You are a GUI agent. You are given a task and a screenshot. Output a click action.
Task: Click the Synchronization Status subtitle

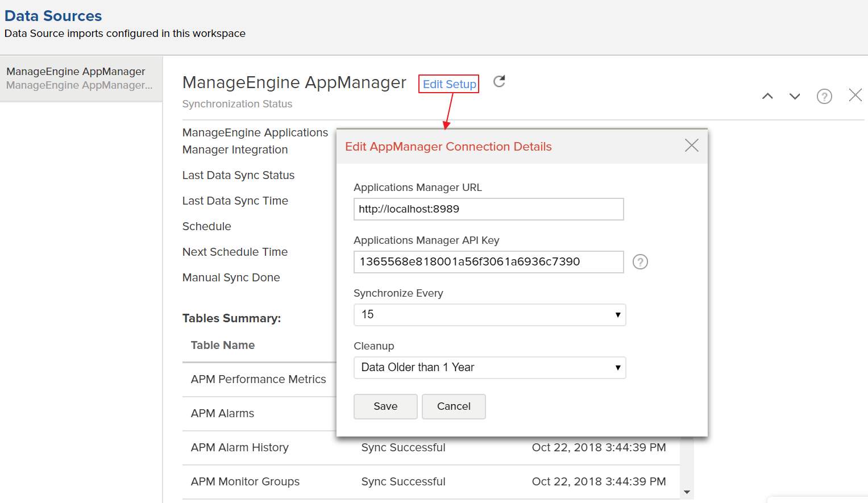point(237,104)
